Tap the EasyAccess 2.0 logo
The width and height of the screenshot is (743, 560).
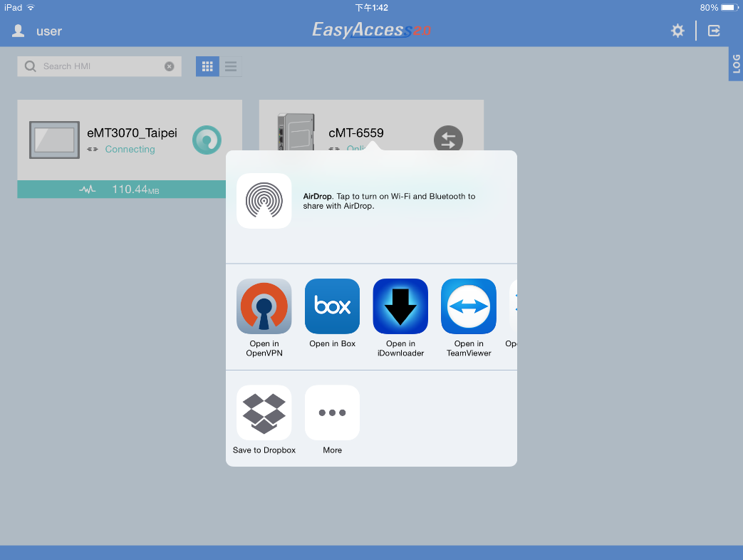tap(372, 30)
